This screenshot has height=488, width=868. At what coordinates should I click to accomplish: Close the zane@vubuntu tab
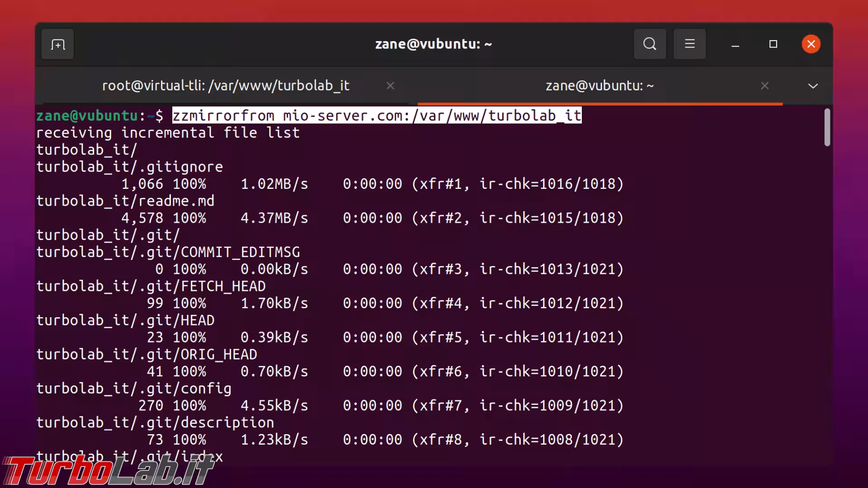(x=764, y=86)
